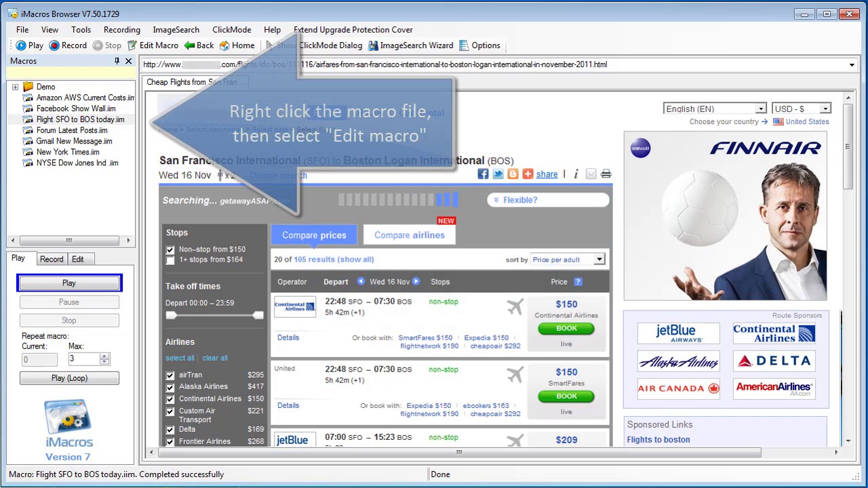Uncheck the Frontier Airlines filter
868x488 pixels.
coord(170,442)
